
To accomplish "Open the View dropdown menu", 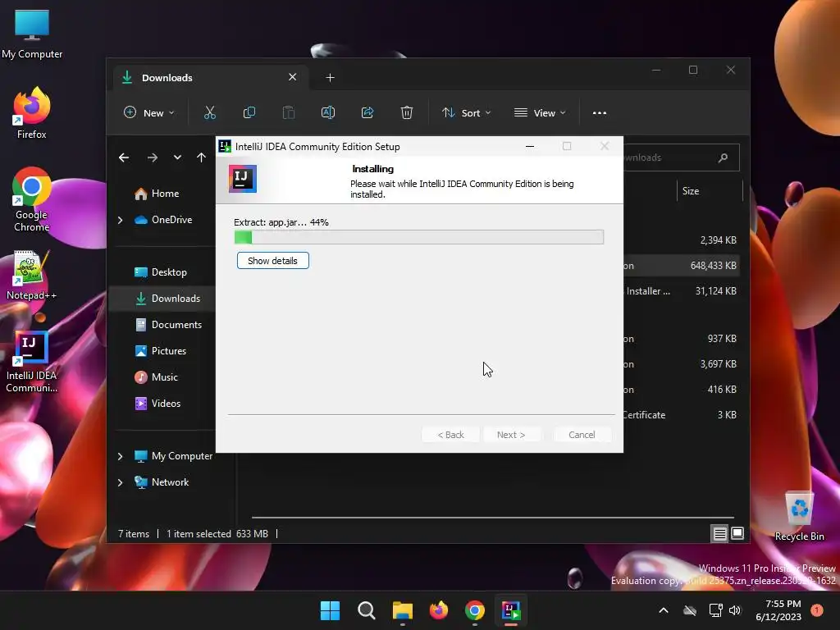I will pyautogui.click(x=540, y=113).
